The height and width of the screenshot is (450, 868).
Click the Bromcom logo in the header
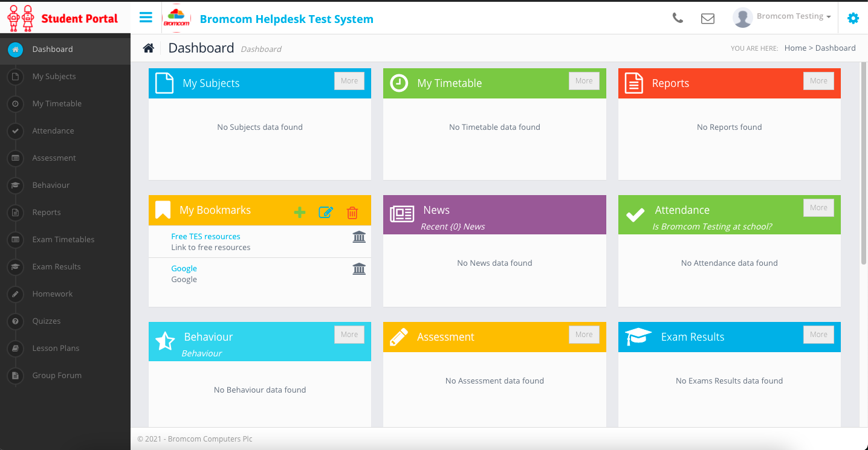[176, 18]
